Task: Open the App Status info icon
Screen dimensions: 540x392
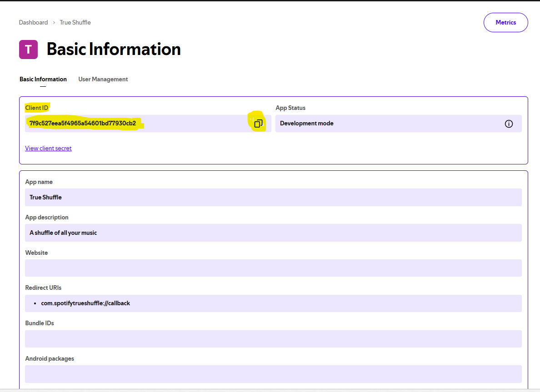Action: [x=509, y=124]
